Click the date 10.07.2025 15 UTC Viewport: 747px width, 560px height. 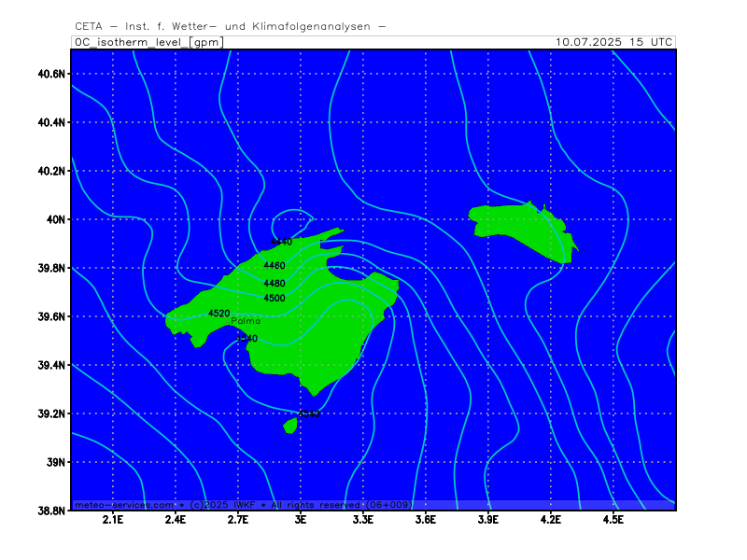coord(613,42)
